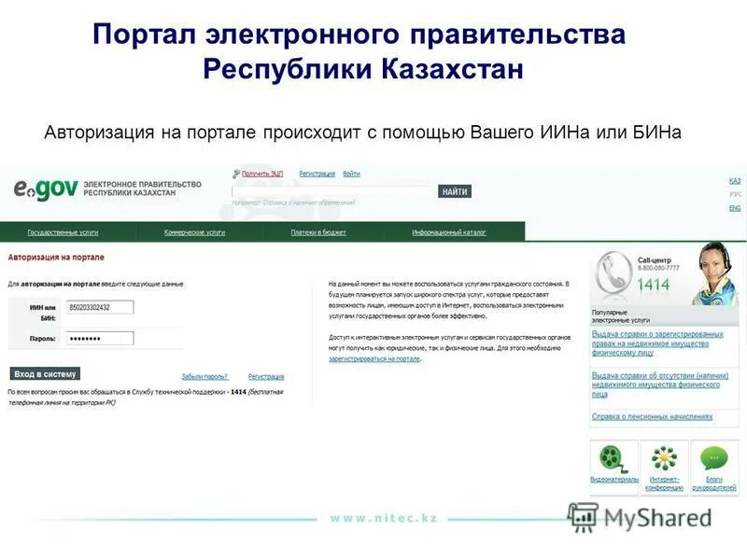Click the Войти link
The width and height of the screenshot is (747, 560).
point(354,174)
